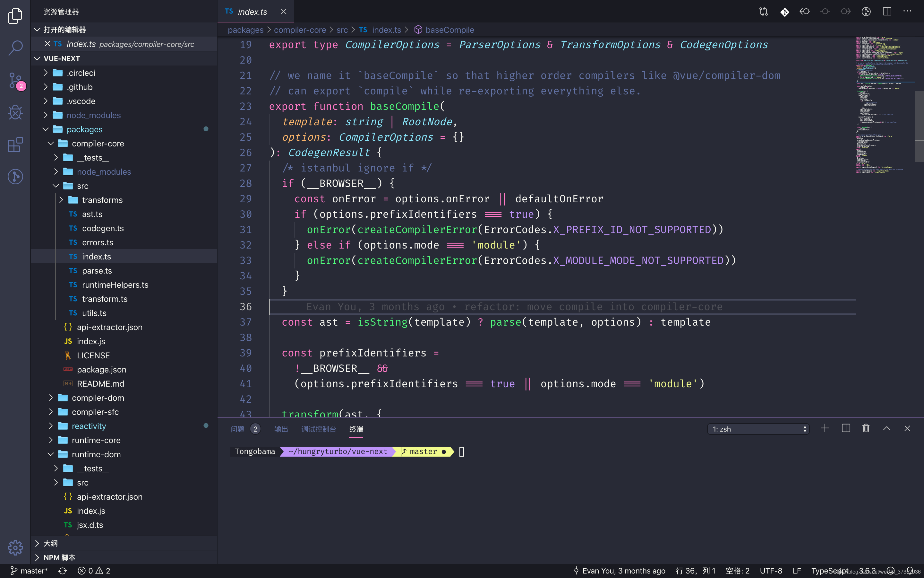Viewport: 924px width, 578px height.
Task: Toggle file blame circle icon in editor toolbar
Action: click(x=825, y=12)
